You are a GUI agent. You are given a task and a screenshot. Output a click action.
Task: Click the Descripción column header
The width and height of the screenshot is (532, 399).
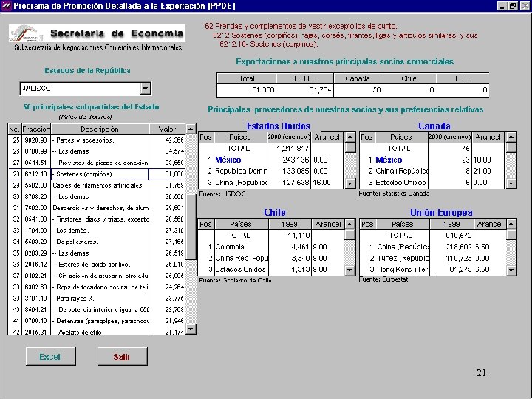100,129
